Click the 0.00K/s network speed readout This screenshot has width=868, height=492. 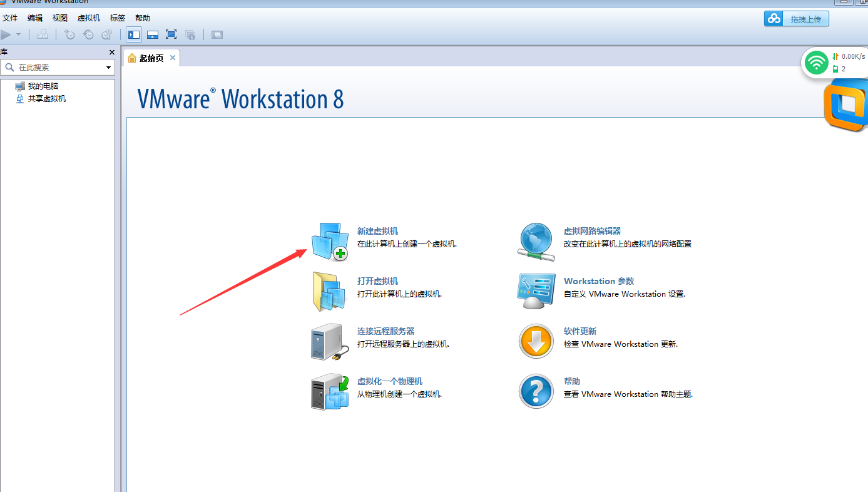(x=854, y=56)
